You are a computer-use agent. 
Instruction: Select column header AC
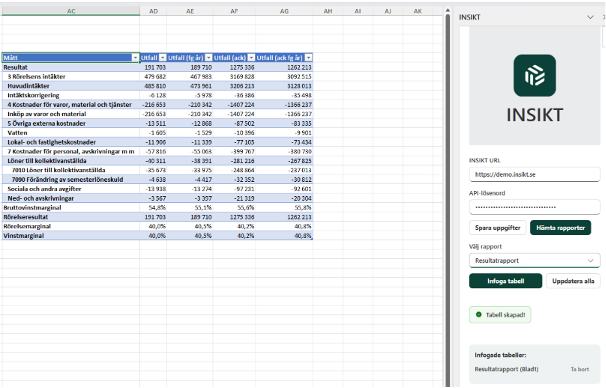(71, 11)
